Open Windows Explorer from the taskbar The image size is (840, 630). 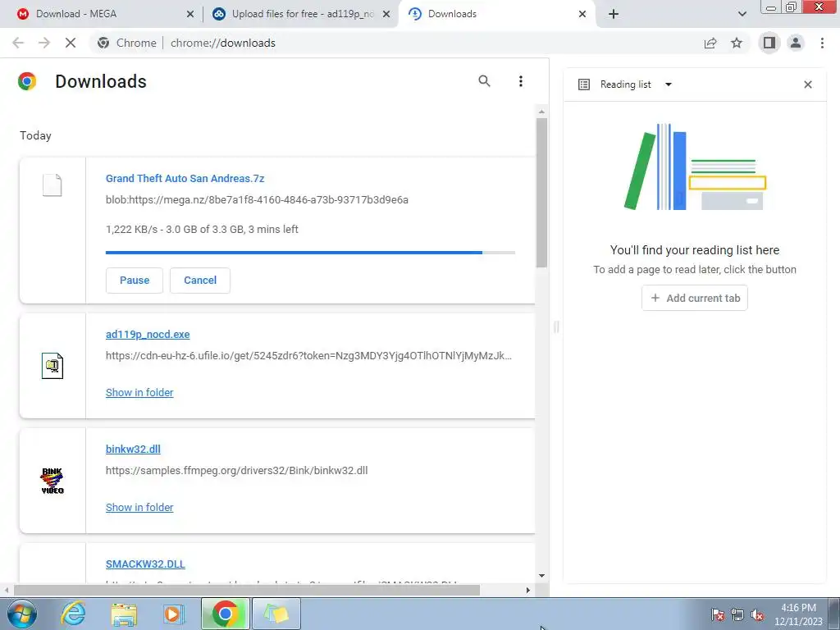tap(124, 614)
